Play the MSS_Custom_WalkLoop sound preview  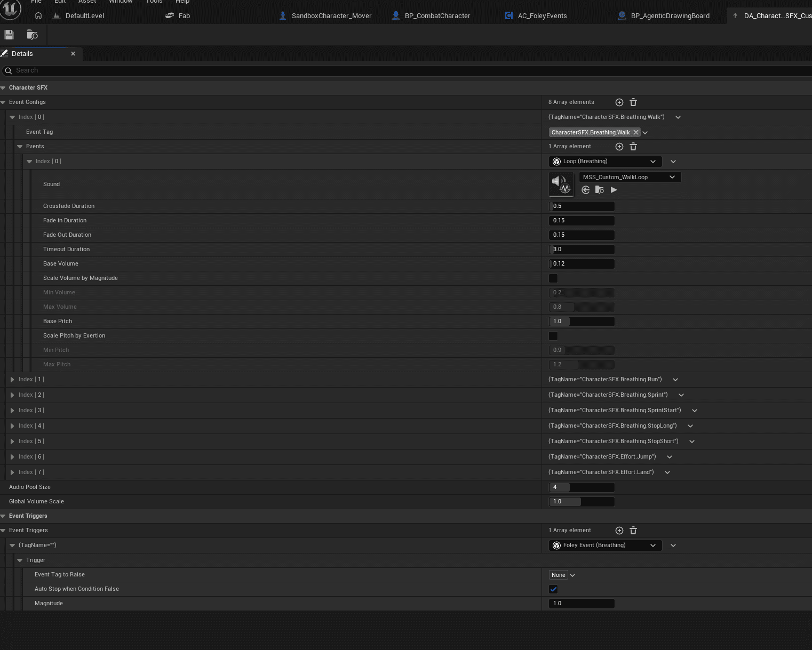click(614, 190)
